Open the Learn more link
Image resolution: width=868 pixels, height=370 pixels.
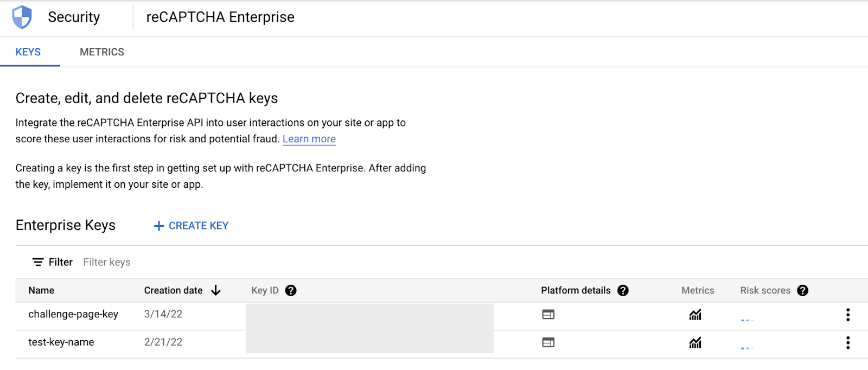(309, 139)
